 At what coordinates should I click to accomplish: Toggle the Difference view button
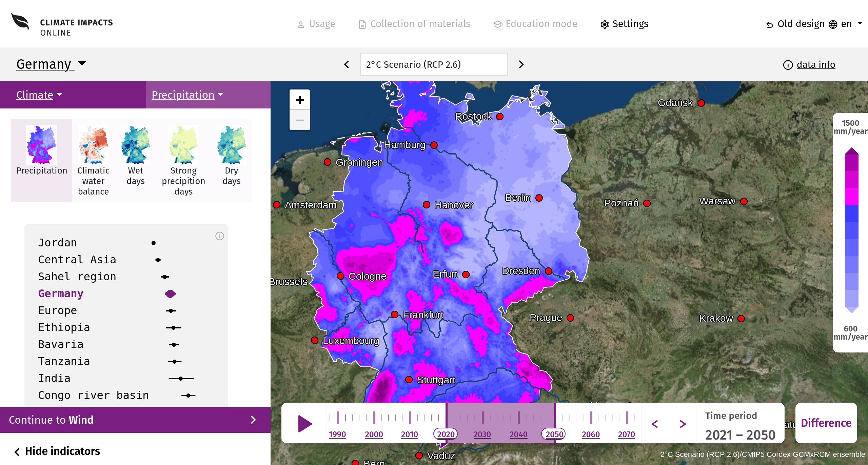(x=826, y=423)
